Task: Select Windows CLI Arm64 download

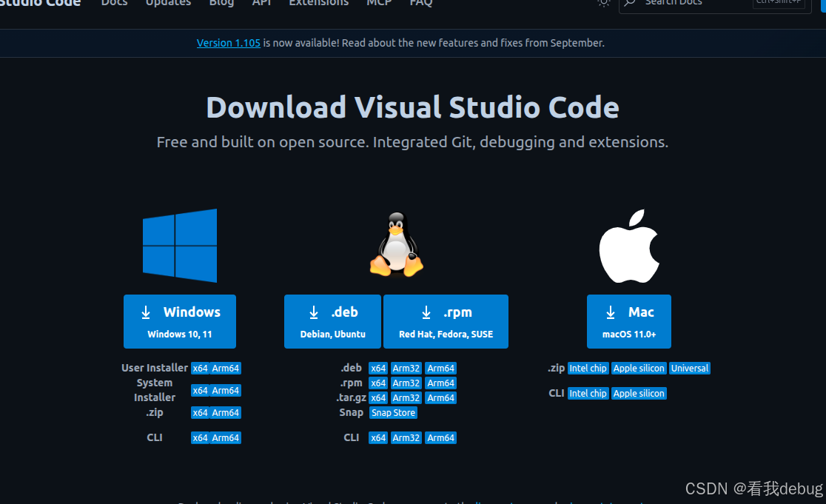Action: point(226,437)
